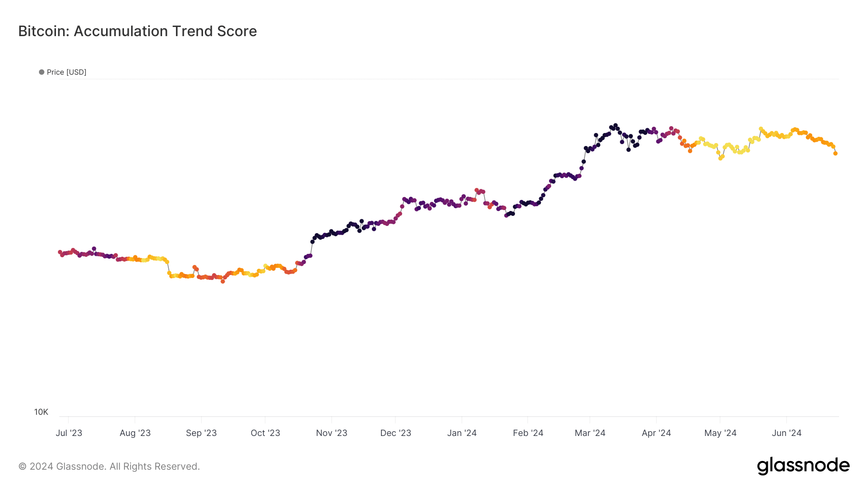Click the Apr '24 axis label
Screen dimensions: 868x488
(656, 433)
